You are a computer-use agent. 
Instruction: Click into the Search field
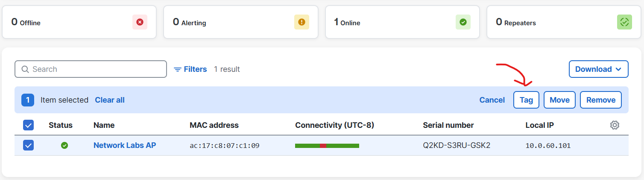pos(91,69)
